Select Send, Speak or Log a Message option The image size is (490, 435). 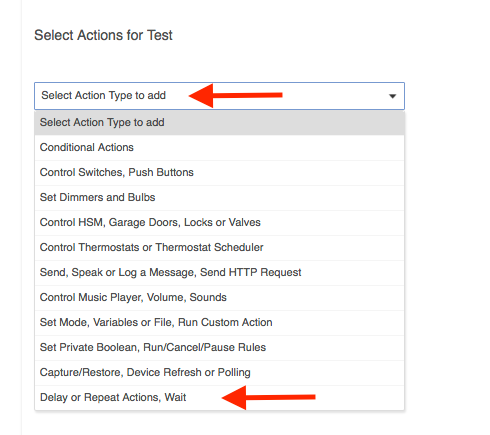click(219, 272)
